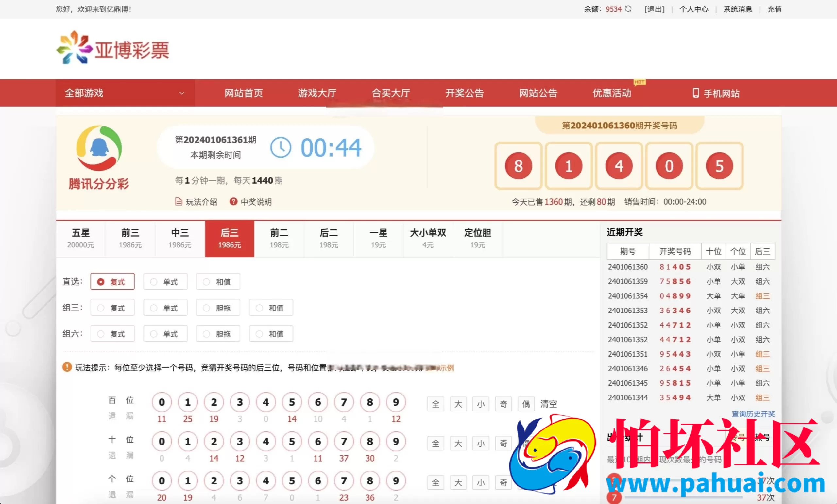Pick number 4 in the 百位 row
This screenshot has width=837, height=504.
tap(266, 402)
